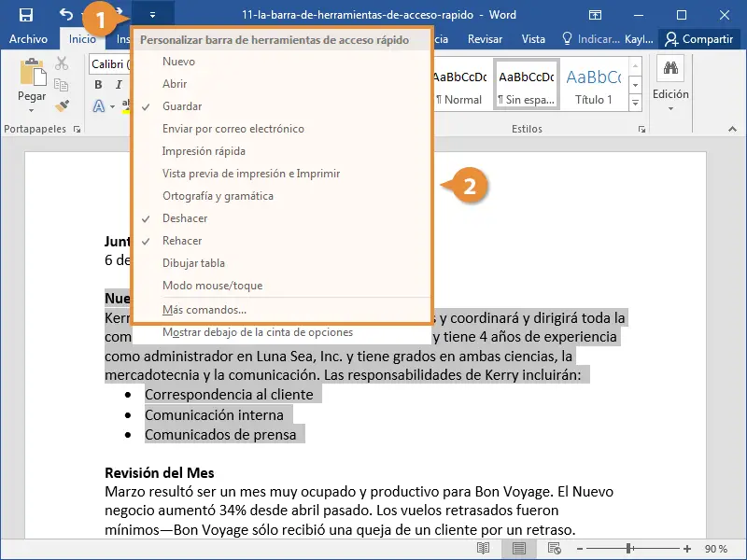This screenshot has height=560, width=747.
Task: Toggle Bold formatting
Action: 99,85
